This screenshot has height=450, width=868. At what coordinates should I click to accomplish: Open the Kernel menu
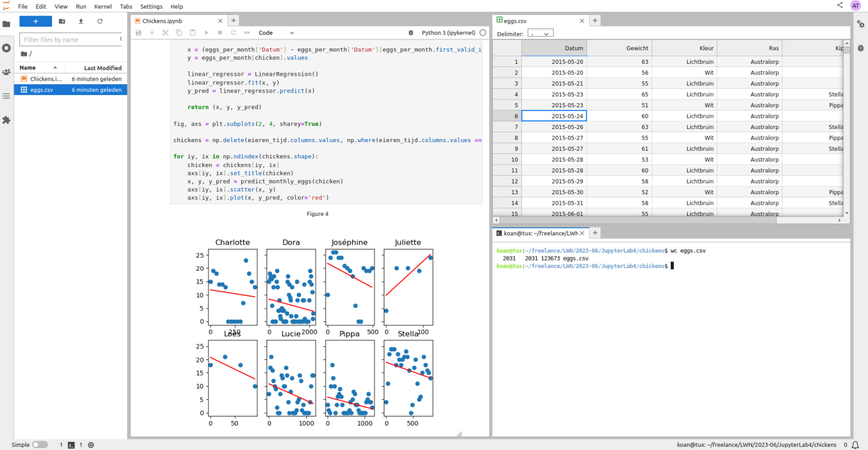click(103, 6)
